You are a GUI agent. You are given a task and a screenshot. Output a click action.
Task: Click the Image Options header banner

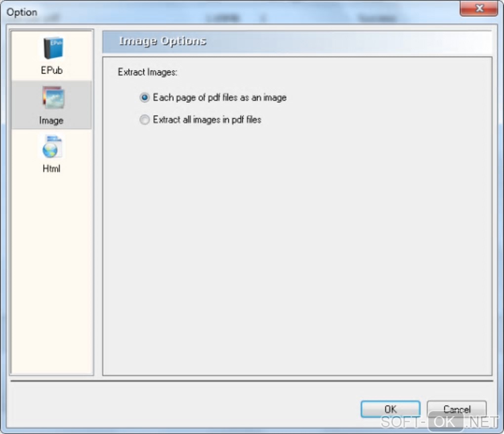297,41
